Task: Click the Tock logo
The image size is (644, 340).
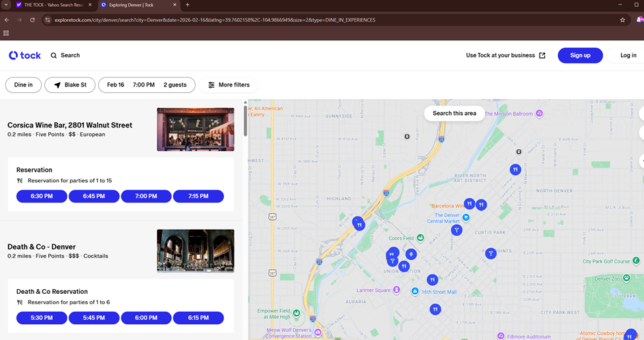Action: tap(24, 55)
